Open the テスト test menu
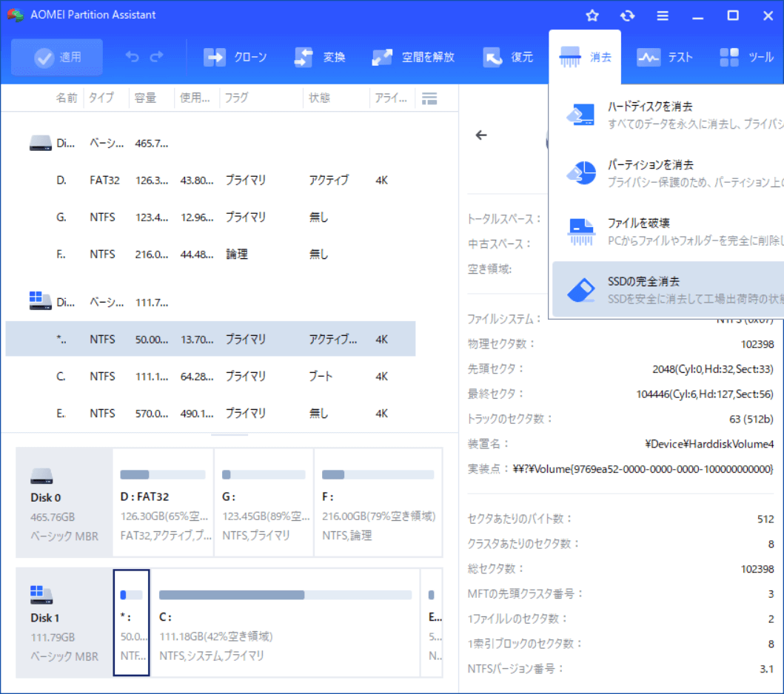The height and width of the screenshot is (694, 784). (665, 57)
